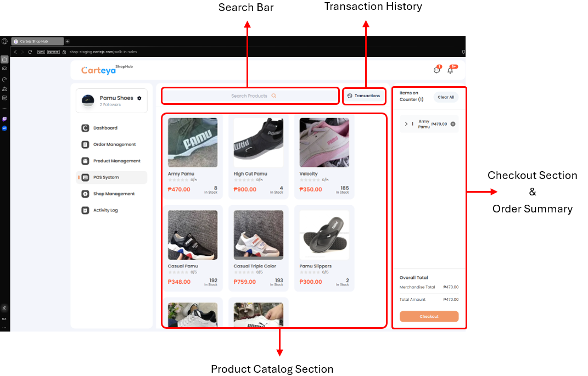
Task: Open Shop Management via its gear icon
Action: pos(85,193)
